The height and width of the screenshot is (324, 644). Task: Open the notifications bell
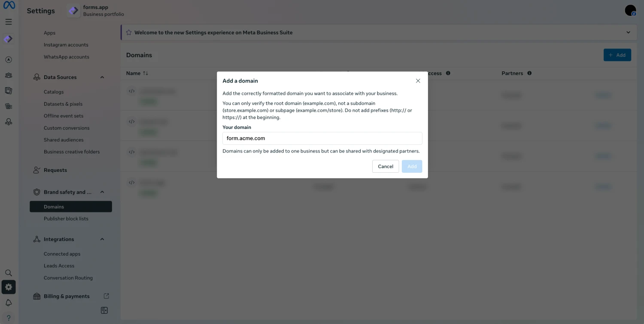9,303
